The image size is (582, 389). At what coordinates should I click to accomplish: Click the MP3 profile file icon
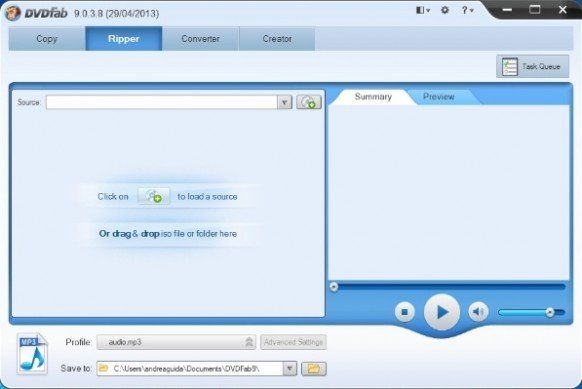[32, 354]
